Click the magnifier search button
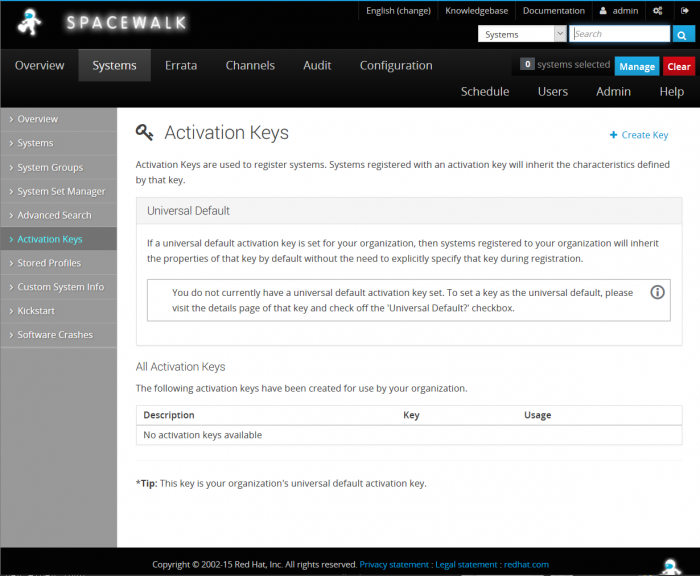 (684, 34)
